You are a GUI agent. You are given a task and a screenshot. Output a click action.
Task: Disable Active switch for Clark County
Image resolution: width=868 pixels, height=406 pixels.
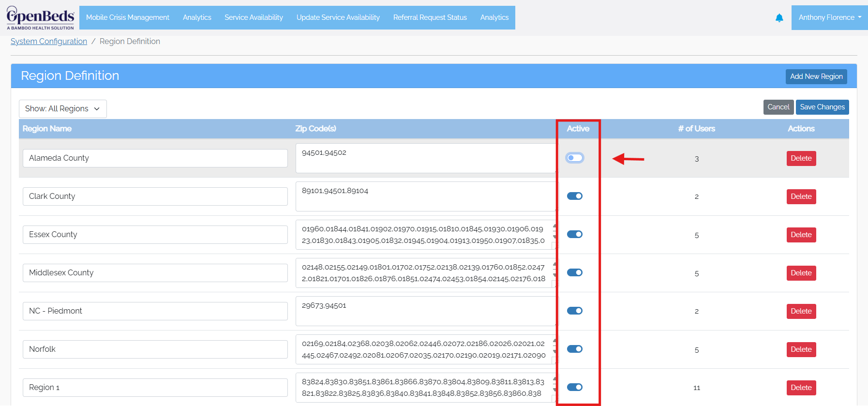click(x=575, y=196)
